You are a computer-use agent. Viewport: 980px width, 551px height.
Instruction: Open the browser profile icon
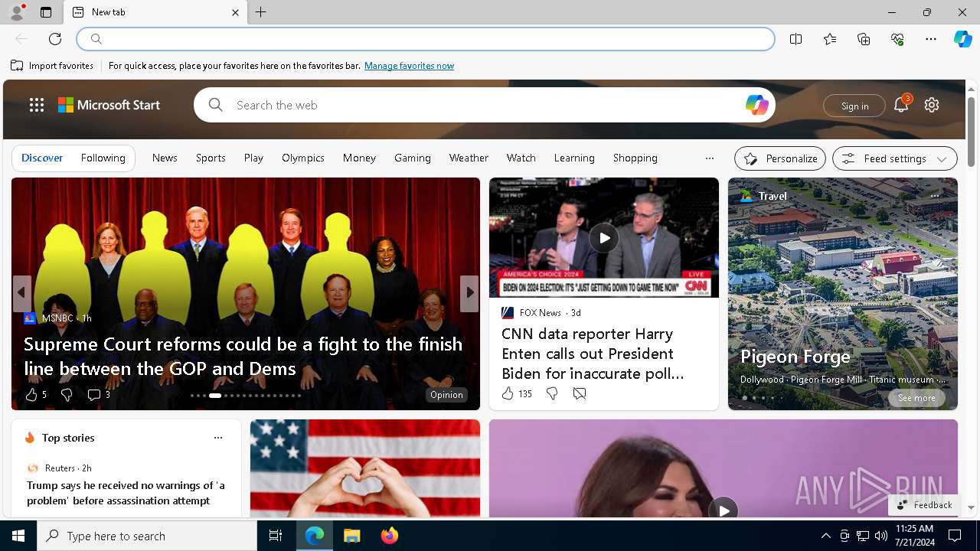point(17,11)
